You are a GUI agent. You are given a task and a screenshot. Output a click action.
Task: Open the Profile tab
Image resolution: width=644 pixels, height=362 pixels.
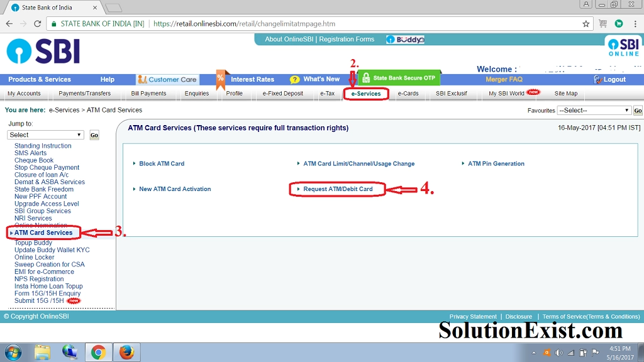234,94
